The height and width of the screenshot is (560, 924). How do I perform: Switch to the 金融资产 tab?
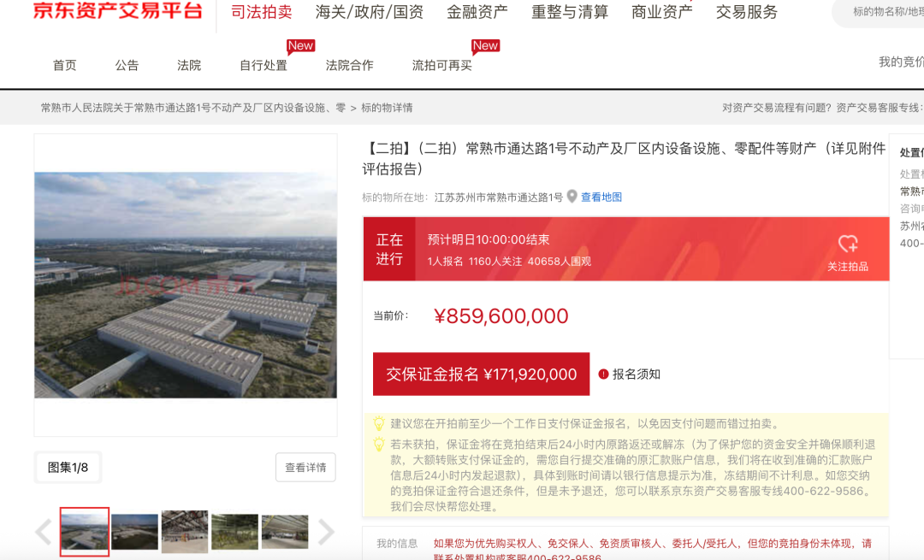[477, 13]
